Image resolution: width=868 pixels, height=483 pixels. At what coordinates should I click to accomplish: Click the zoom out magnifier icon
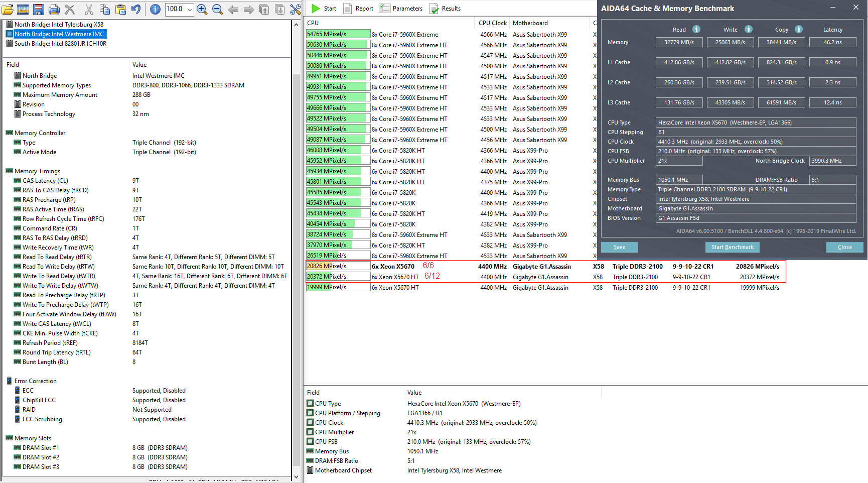point(218,9)
